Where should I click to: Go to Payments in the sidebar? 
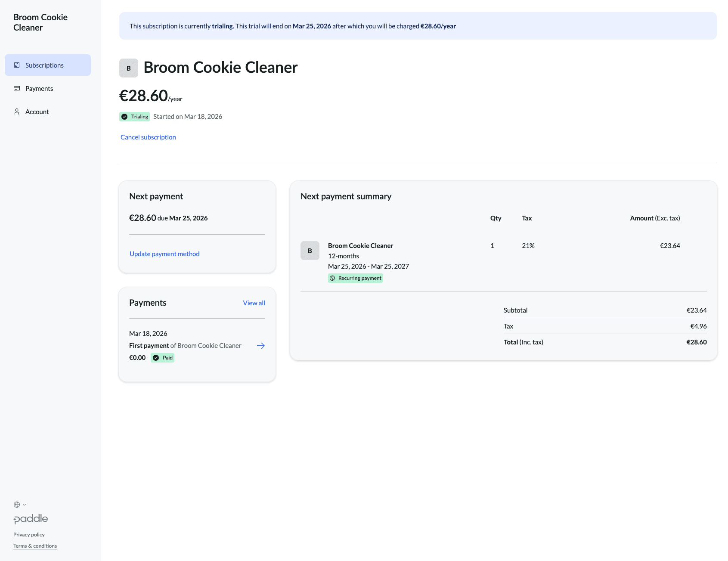coord(39,88)
